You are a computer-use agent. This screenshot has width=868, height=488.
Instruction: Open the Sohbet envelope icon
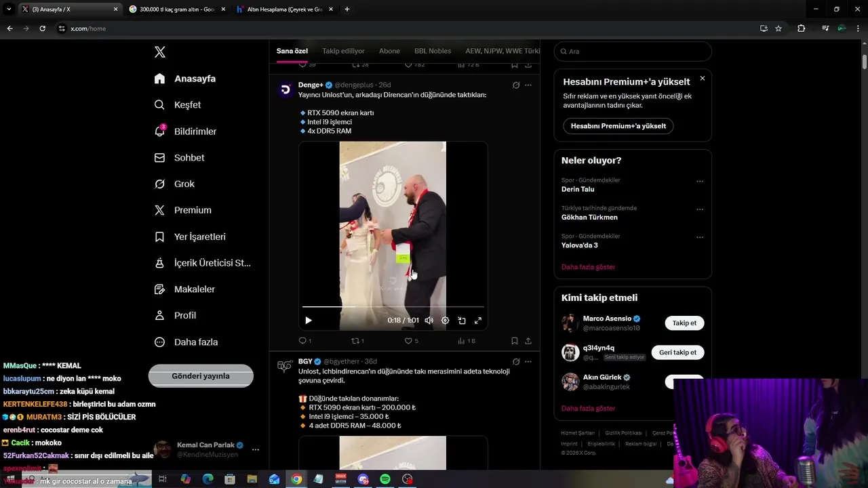[159, 158]
